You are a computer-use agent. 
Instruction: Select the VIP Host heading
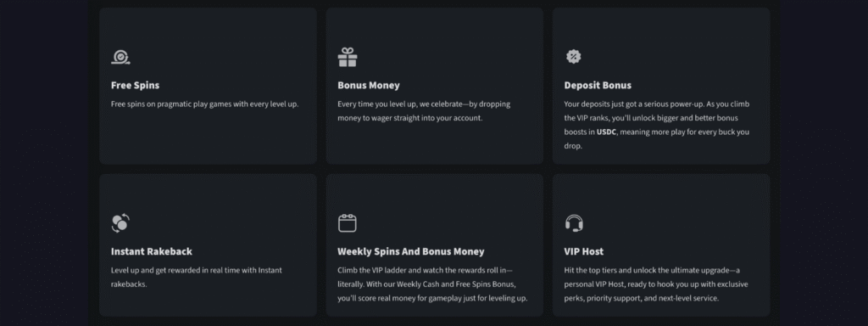584,251
